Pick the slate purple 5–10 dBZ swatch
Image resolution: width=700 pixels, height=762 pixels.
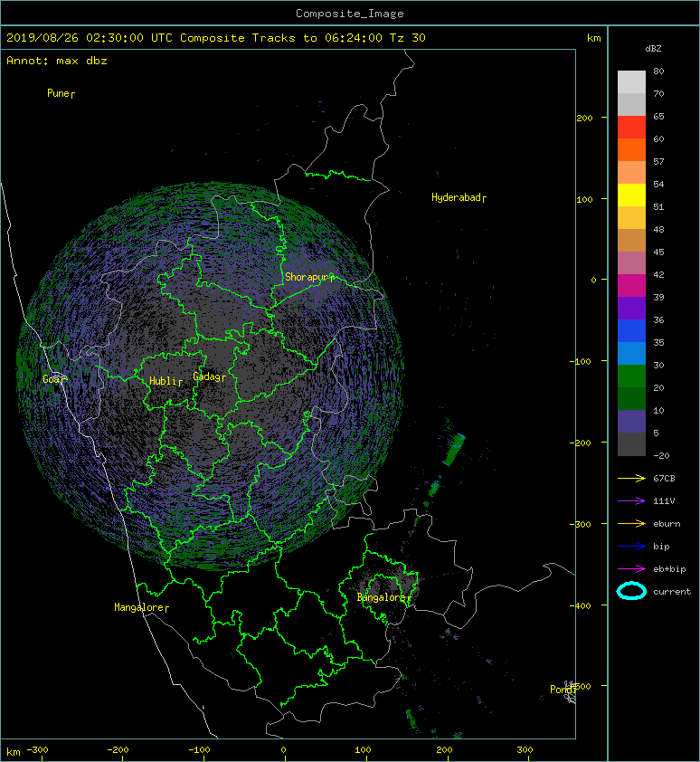point(631,422)
